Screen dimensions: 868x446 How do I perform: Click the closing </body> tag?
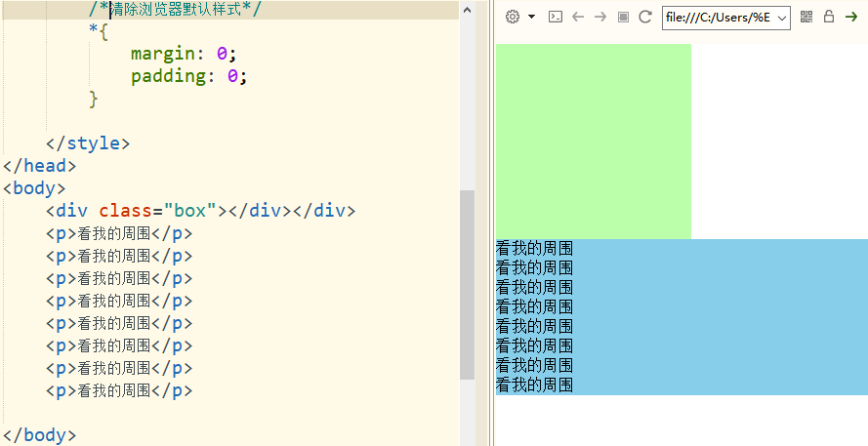click(39, 435)
